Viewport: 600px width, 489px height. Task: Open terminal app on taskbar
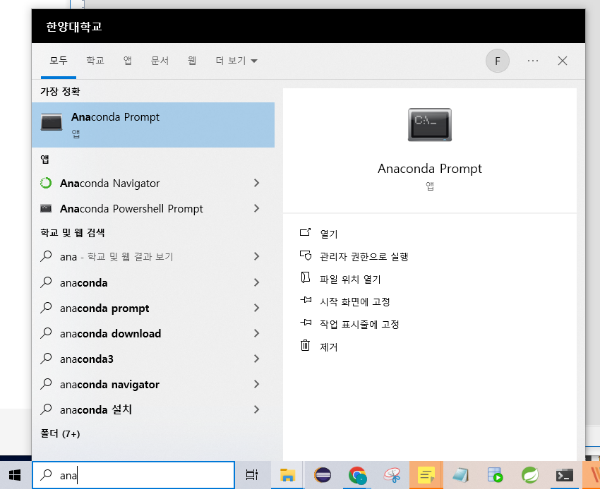point(564,475)
